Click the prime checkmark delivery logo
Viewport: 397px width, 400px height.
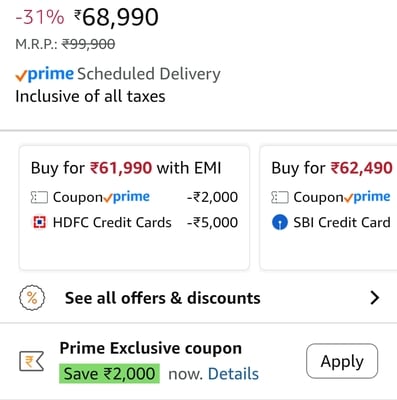(x=44, y=74)
